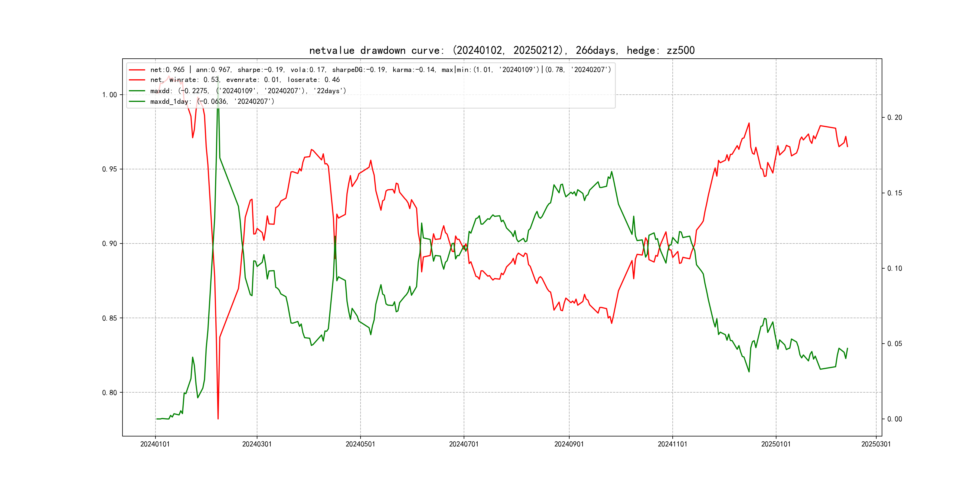The height and width of the screenshot is (490, 980).
Task: Click the 0.80 label on left axis
Action: click(109, 393)
